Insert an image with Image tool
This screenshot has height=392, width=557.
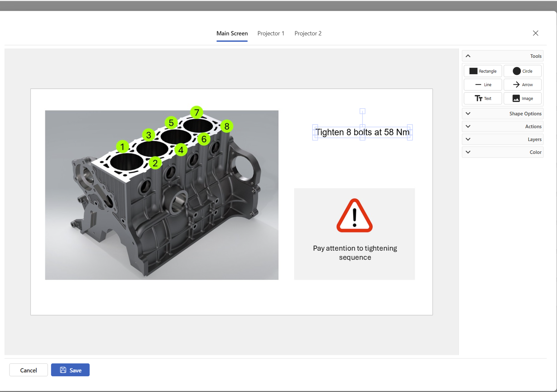(522, 99)
